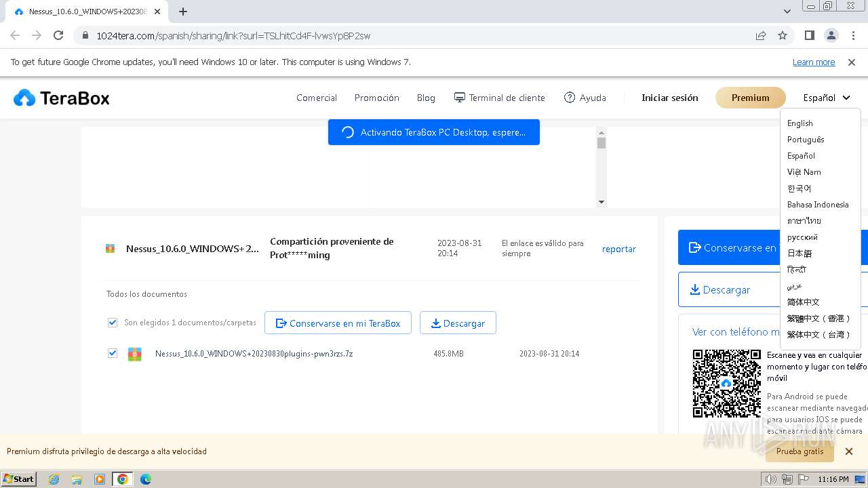This screenshot has height=488, width=868.
Task: Close the Nessus browser tab
Action: (x=158, y=12)
